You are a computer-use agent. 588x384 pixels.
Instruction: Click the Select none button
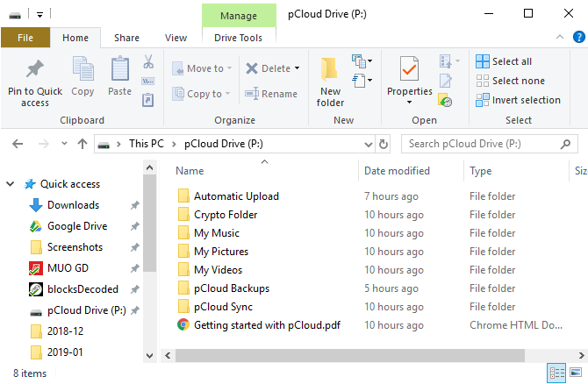pyautogui.click(x=510, y=81)
